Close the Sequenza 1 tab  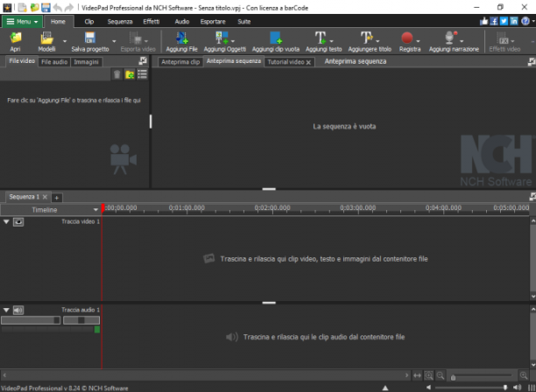point(45,197)
